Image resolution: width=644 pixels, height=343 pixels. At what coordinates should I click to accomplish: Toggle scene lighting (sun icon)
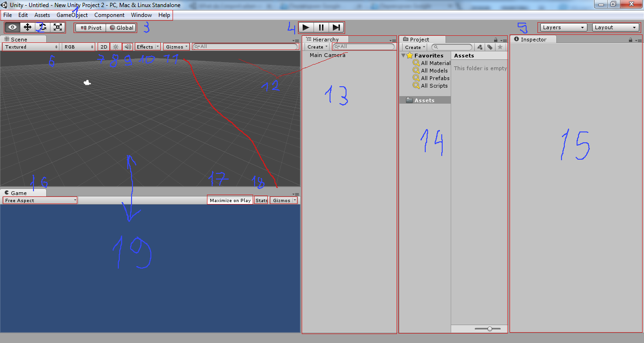(116, 47)
